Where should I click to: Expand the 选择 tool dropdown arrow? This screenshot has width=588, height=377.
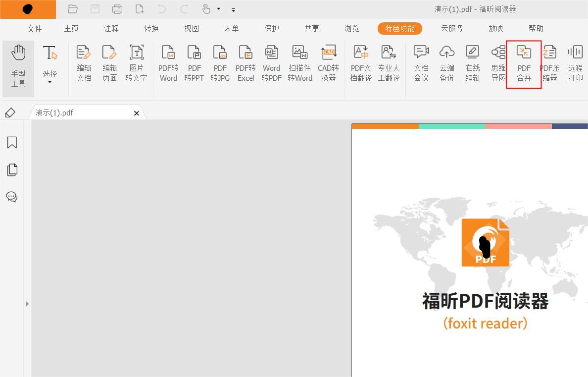(49, 81)
